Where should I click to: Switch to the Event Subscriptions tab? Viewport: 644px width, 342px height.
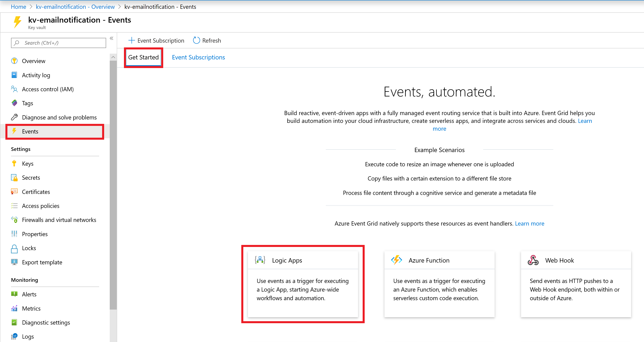coord(198,57)
